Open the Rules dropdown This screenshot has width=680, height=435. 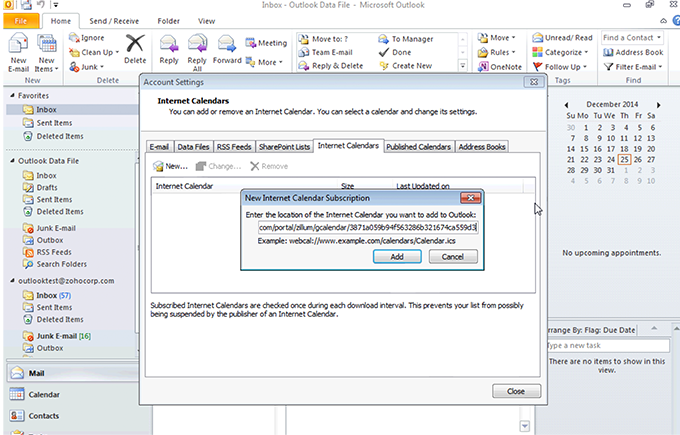(x=497, y=52)
